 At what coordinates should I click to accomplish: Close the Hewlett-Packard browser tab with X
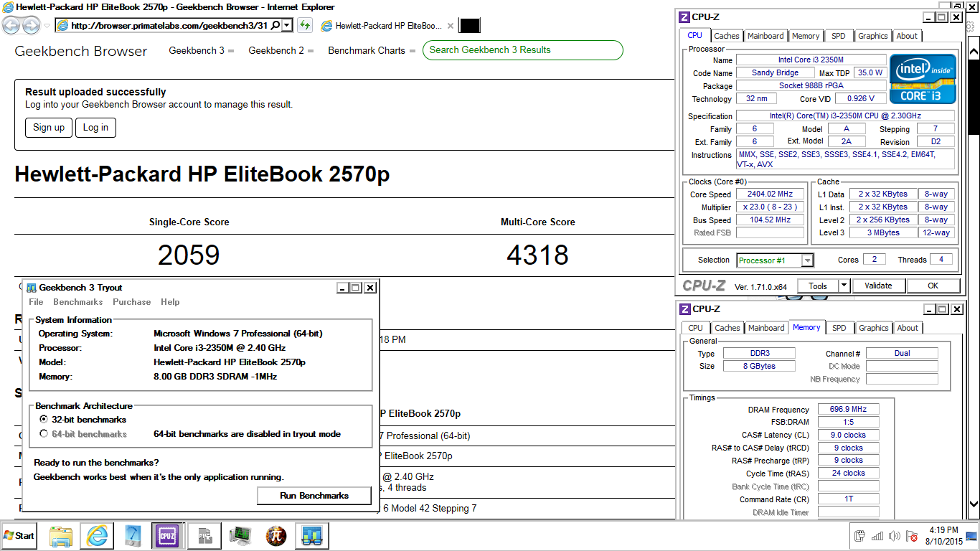pos(451,26)
